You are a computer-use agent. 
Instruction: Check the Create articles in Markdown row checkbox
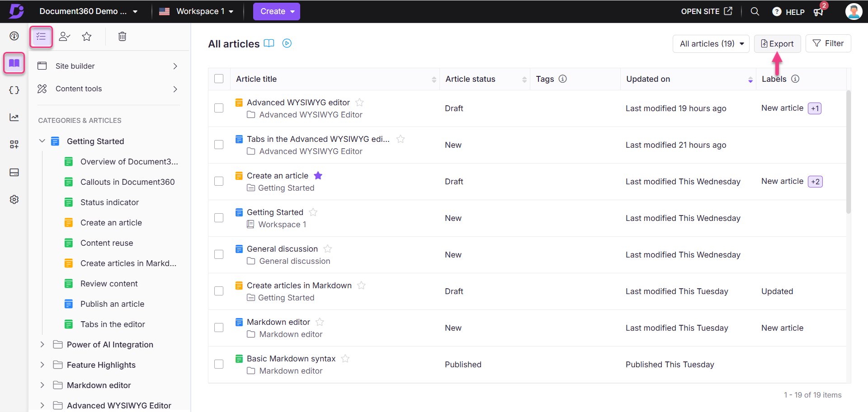pyautogui.click(x=219, y=291)
